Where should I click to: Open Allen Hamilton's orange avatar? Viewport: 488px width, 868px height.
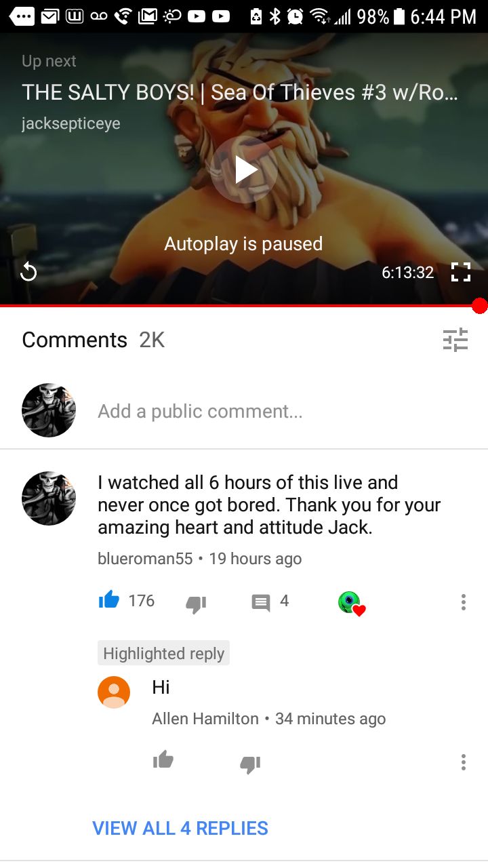(114, 692)
